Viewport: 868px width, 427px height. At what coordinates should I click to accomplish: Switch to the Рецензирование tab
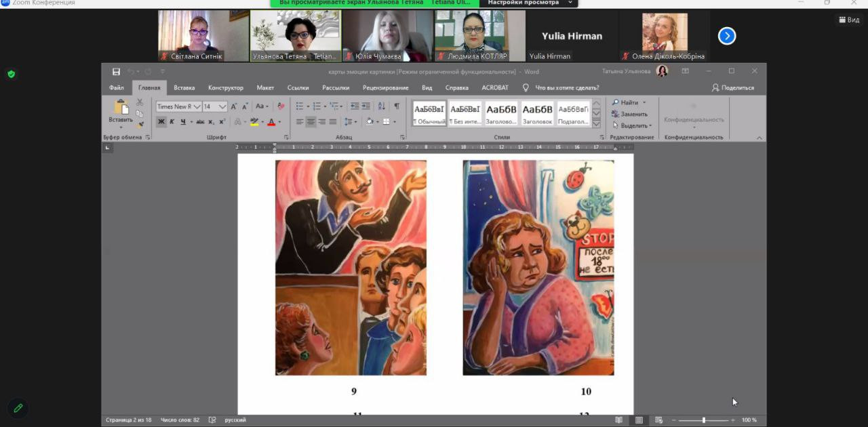(385, 87)
